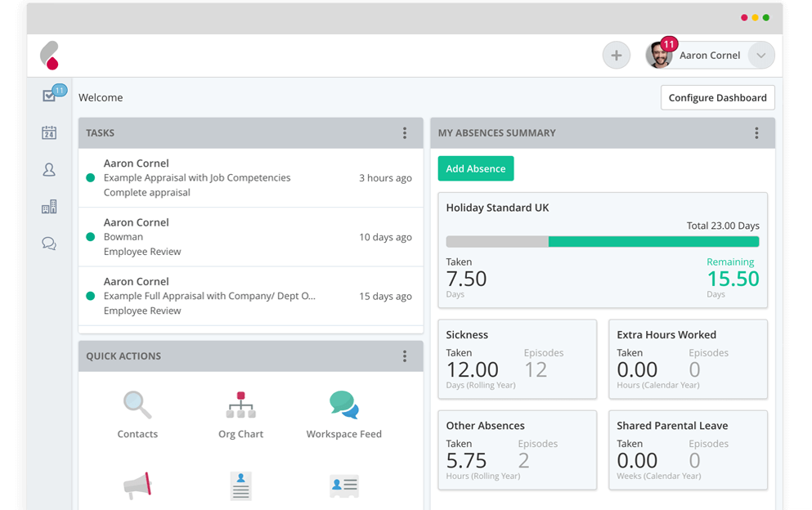Open the Workspace Feed quick action

343,405
